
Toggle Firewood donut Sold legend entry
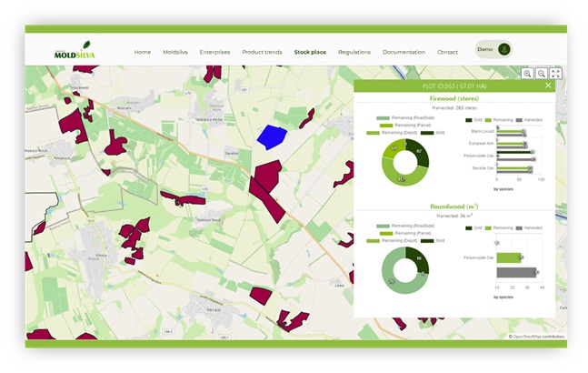pyautogui.click(x=433, y=133)
